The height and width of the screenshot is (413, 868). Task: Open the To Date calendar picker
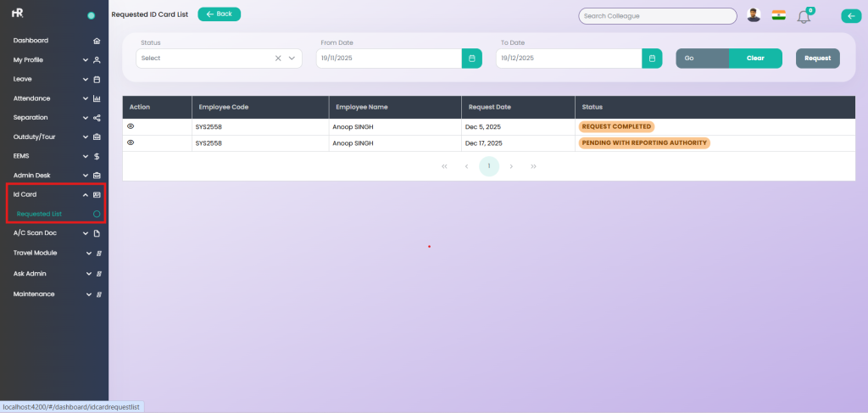coord(651,59)
